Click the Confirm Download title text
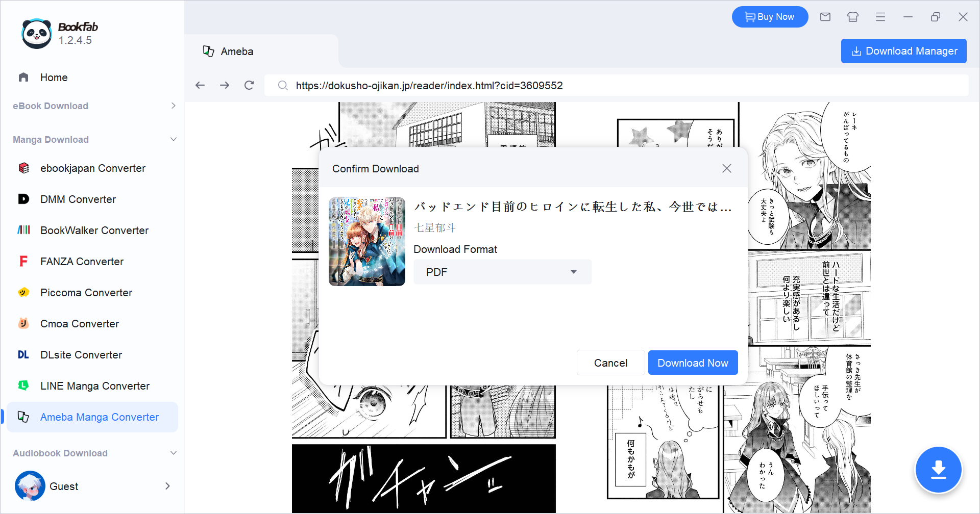 coord(376,168)
